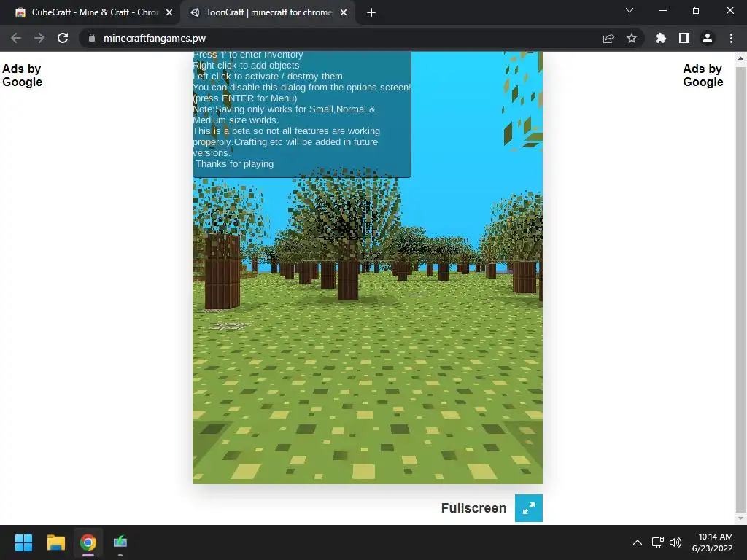Go back to the previous page
The width and height of the screenshot is (747, 560).
coord(16,38)
